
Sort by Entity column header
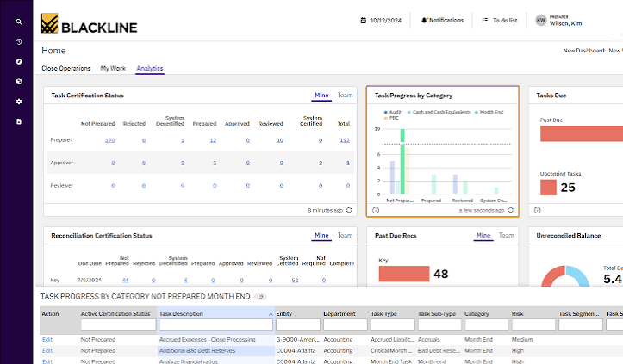283,313
